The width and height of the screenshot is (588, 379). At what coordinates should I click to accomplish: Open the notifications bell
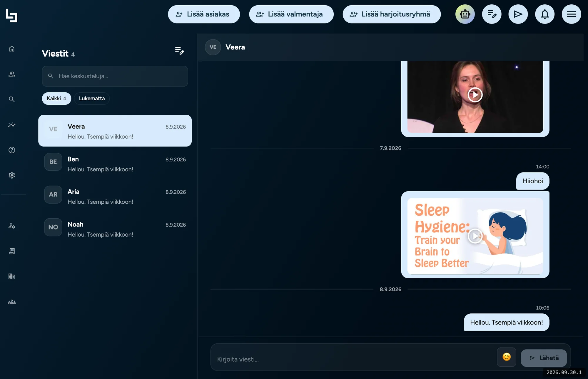coord(545,14)
